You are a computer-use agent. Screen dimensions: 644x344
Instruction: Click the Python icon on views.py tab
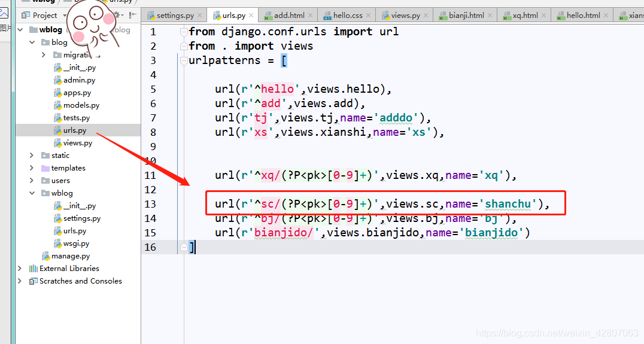point(385,16)
